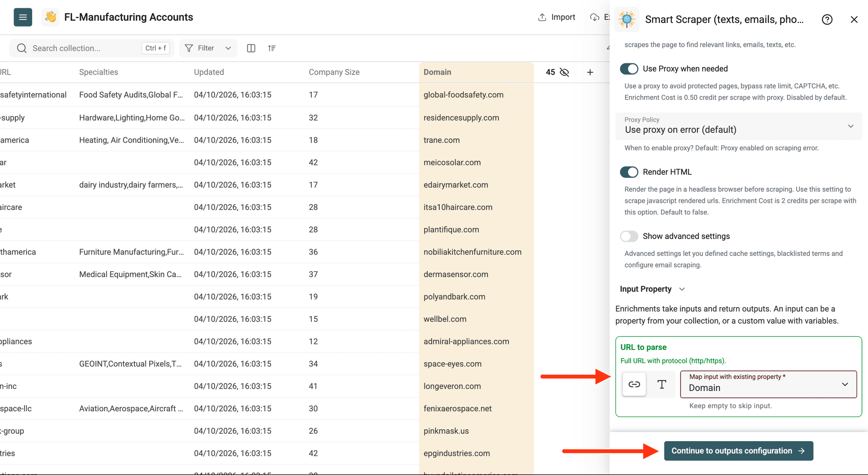Click the Domain column header
The width and height of the screenshot is (868, 475).
point(476,72)
